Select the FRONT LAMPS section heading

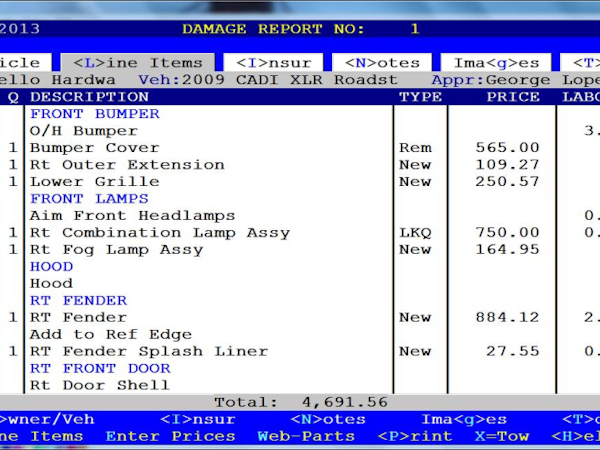pyautogui.click(x=89, y=199)
